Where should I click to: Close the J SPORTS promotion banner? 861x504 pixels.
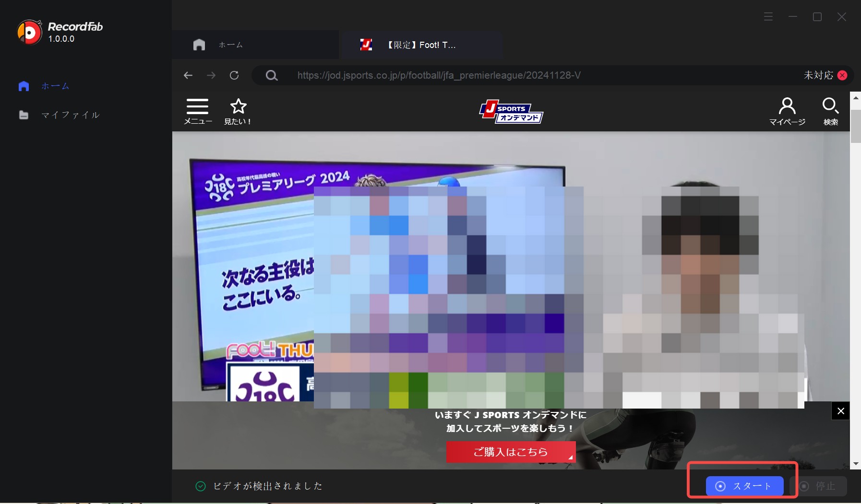click(841, 411)
